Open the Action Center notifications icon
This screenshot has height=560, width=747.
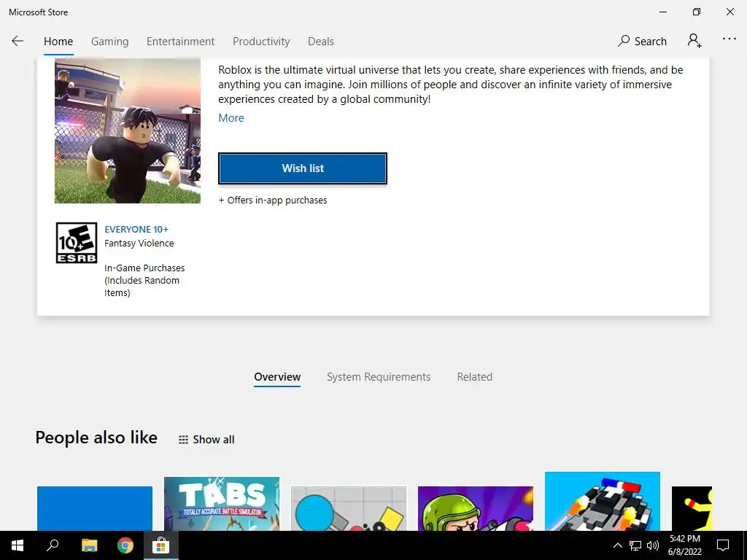pyautogui.click(x=723, y=545)
